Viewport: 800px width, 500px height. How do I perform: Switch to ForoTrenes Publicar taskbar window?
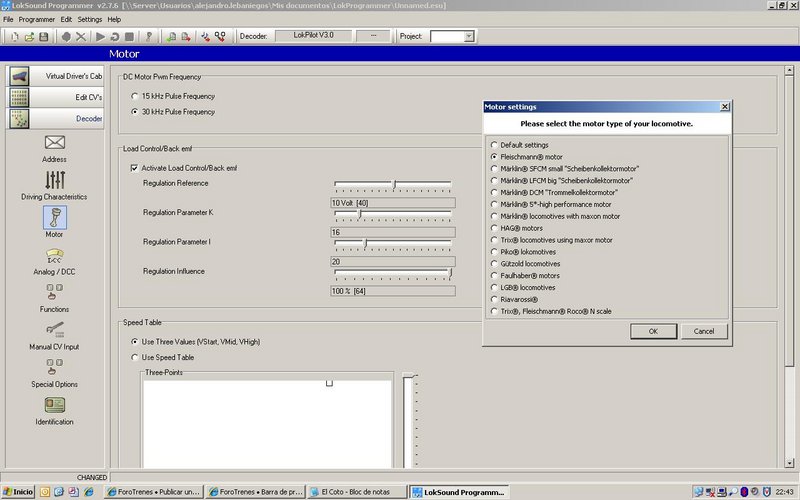(154, 492)
